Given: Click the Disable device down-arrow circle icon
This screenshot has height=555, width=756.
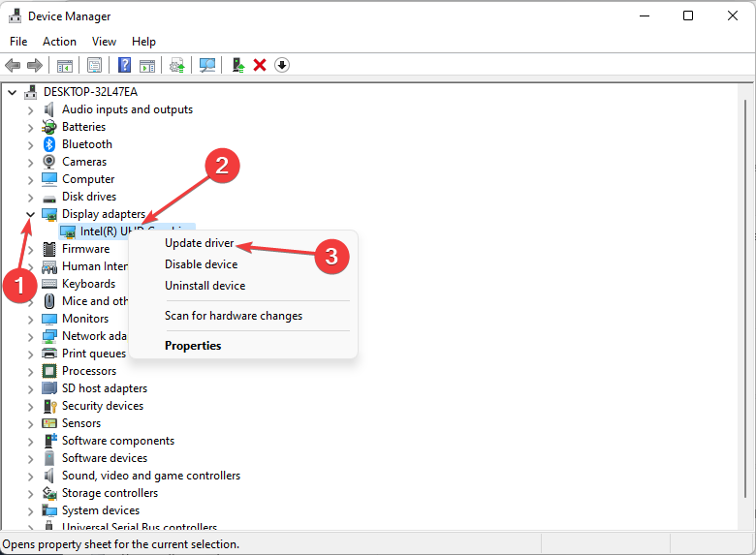Looking at the screenshot, I should [282, 65].
